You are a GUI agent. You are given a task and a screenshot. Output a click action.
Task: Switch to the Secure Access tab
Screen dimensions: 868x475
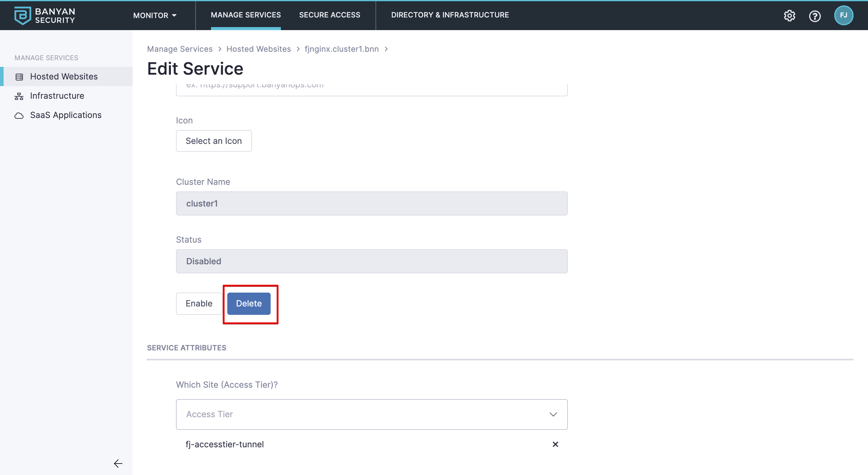[329, 15]
